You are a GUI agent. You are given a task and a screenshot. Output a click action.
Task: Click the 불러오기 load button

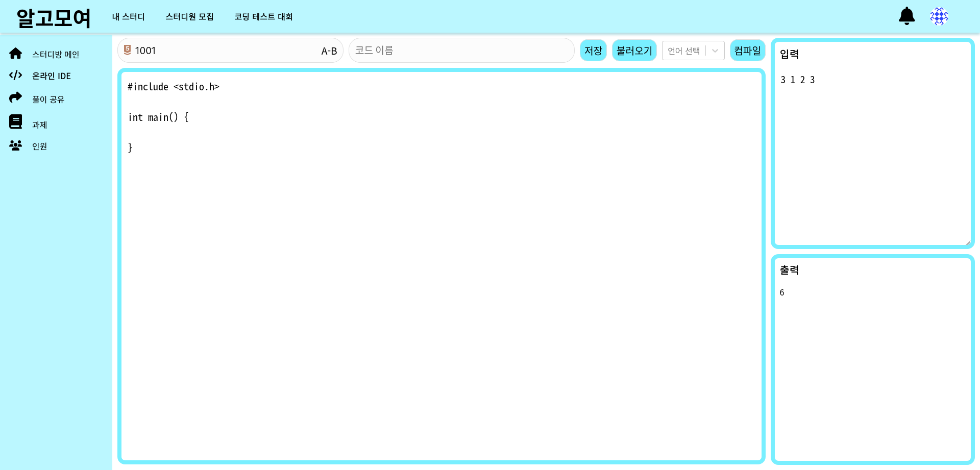(x=634, y=51)
